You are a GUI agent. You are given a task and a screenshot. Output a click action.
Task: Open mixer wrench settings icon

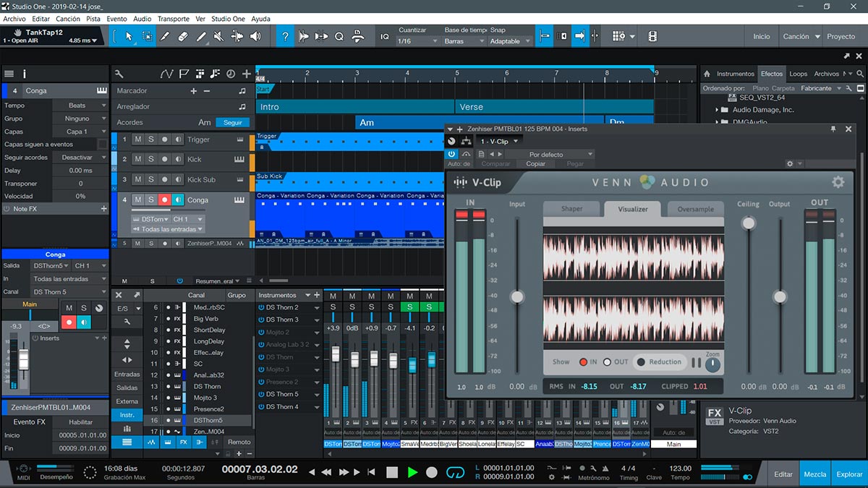tap(128, 322)
